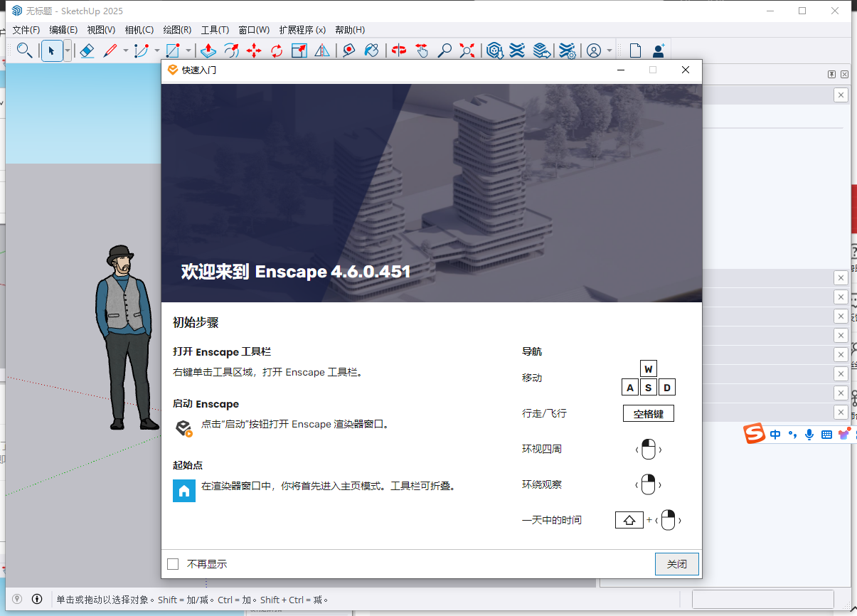Click the blue home icon under 起始点

[x=183, y=490]
